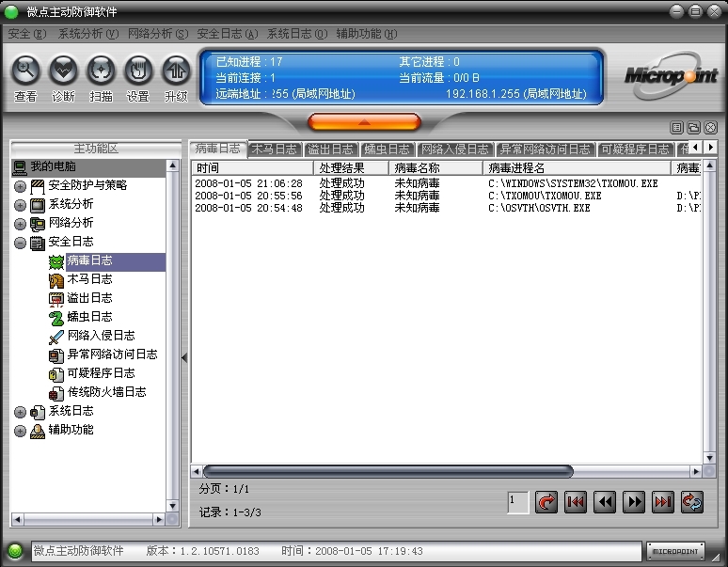Switch to the 木马日志 tab
Image resolution: width=728 pixels, height=567 pixels.
[275, 150]
